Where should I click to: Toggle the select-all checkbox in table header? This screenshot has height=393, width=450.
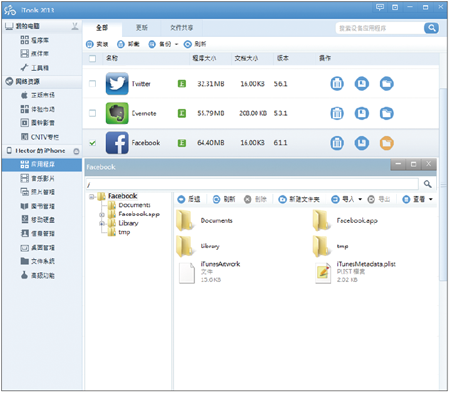coord(92,59)
